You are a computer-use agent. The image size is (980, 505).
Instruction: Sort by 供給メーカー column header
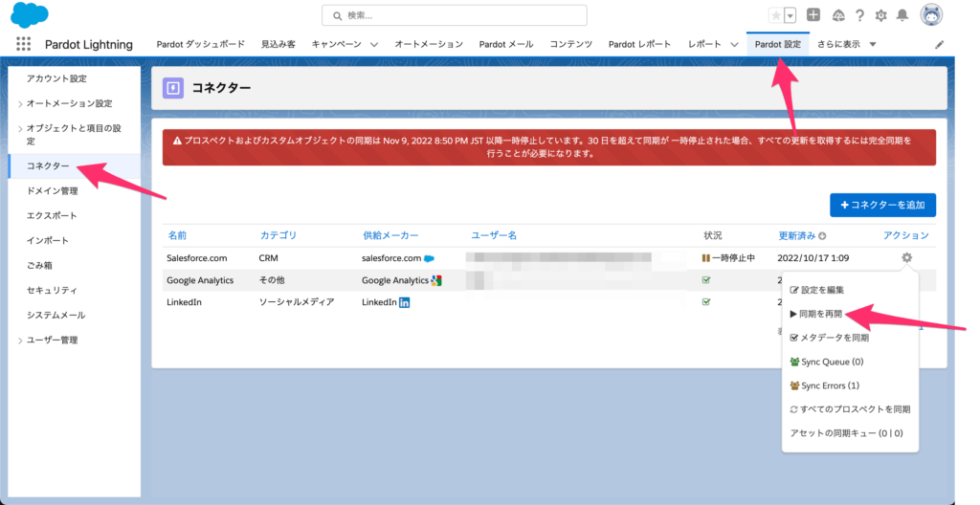pyautogui.click(x=390, y=235)
